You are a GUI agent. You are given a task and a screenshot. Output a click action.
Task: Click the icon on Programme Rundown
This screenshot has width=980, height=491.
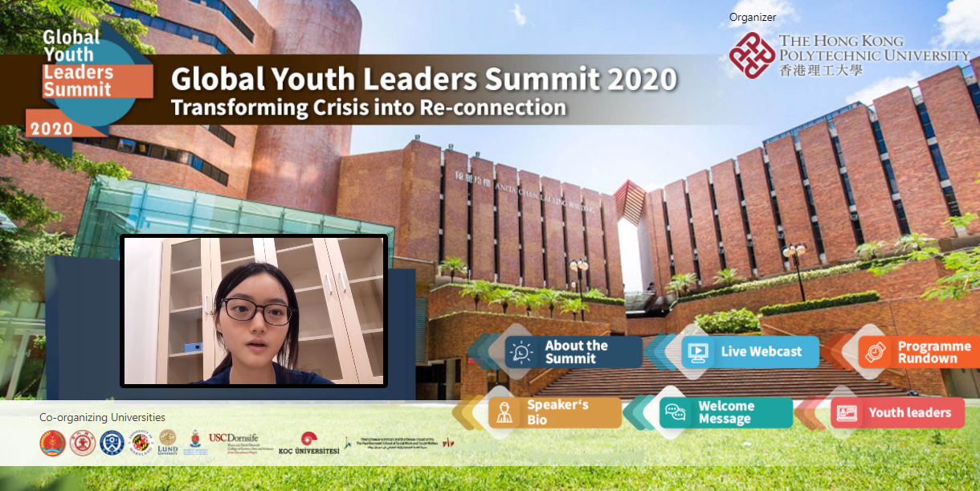tap(875, 352)
